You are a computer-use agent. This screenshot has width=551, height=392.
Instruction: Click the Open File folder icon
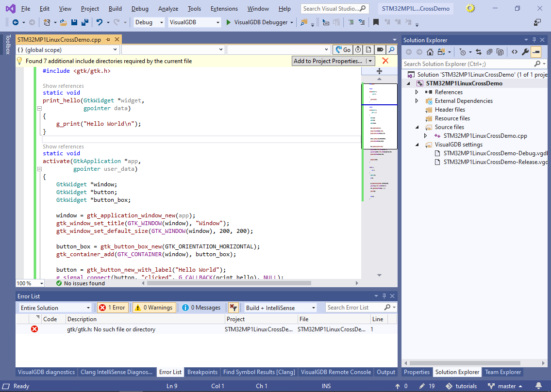click(63, 22)
